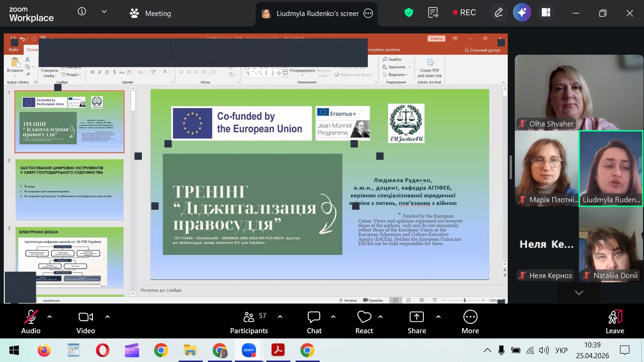Open the More options menu
644x362 pixels.
pyautogui.click(x=470, y=322)
